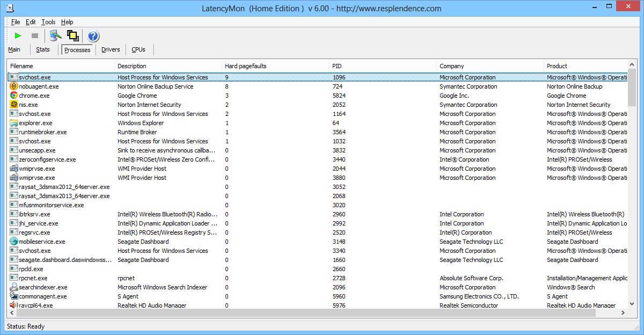Click the chrome.exe Chrome icon

pyautogui.click(x=14, y=96)
